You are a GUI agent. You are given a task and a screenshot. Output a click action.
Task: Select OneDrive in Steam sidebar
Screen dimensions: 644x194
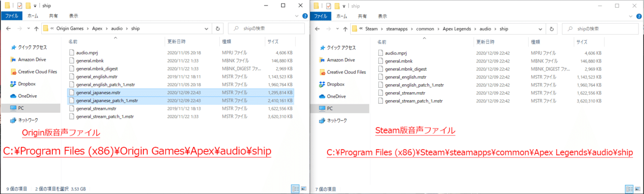pyautogui.click(x=337, y=96)
